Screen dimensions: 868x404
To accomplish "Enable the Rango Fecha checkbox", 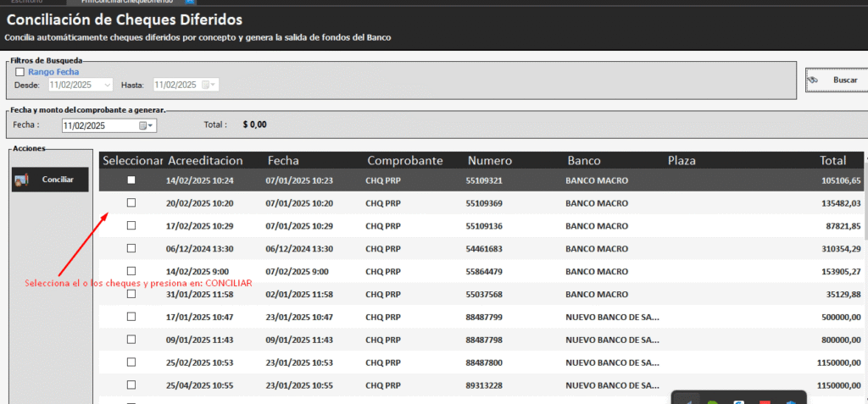I will tap(20, 73).
